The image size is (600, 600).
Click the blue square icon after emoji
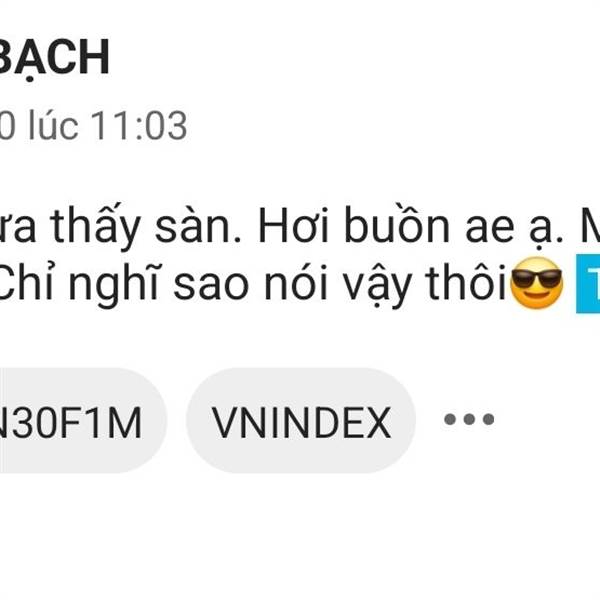pos(588,283)
